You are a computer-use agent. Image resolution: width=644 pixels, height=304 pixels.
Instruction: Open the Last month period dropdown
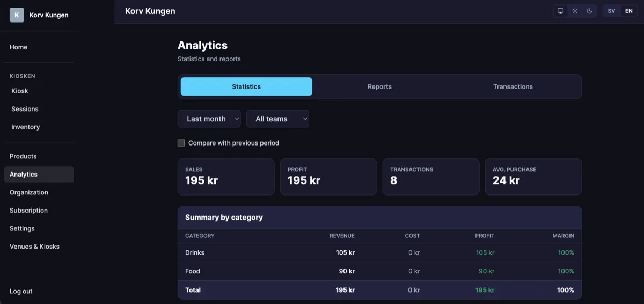tap(209, 119)
